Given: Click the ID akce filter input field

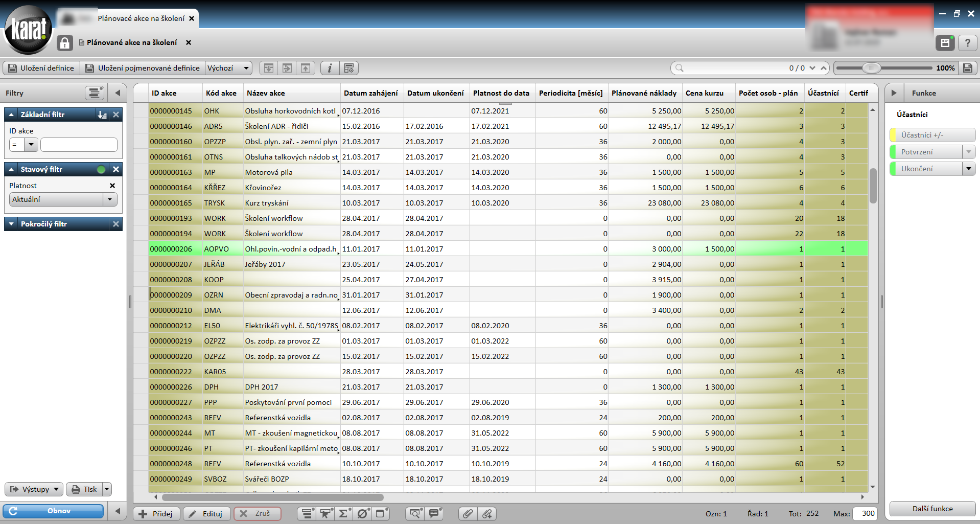Looking at the screenshot, I should pyautogui.click(x=79, y=145).
